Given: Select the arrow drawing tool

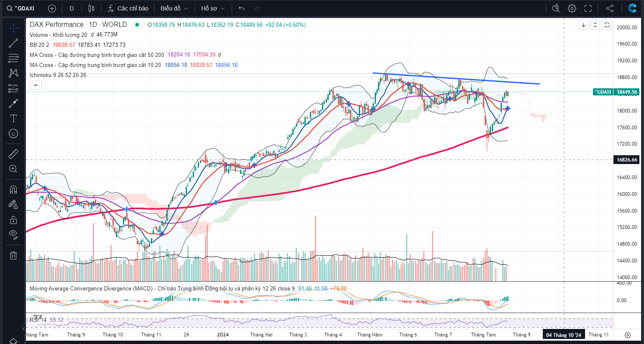Looking at the screenshot, I should click(13, 103).
